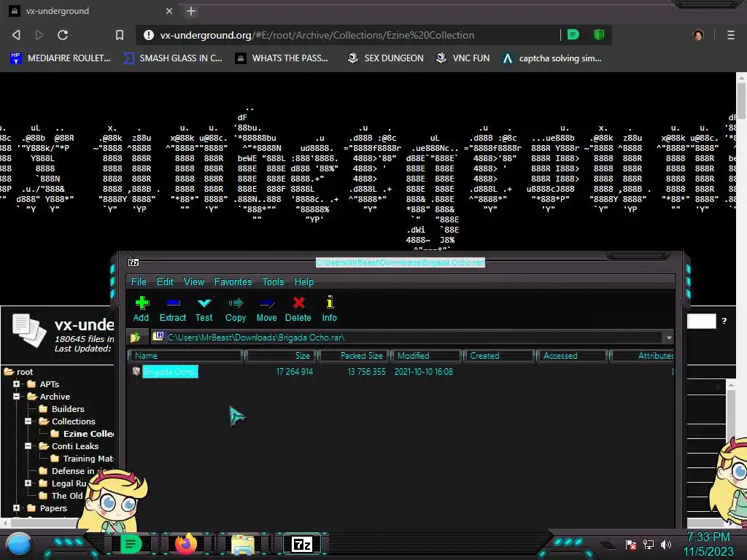The image size is (747, 560).
Task: Collapse the Archive tree node
Action: pyautogui.click(x=16, y=396)
